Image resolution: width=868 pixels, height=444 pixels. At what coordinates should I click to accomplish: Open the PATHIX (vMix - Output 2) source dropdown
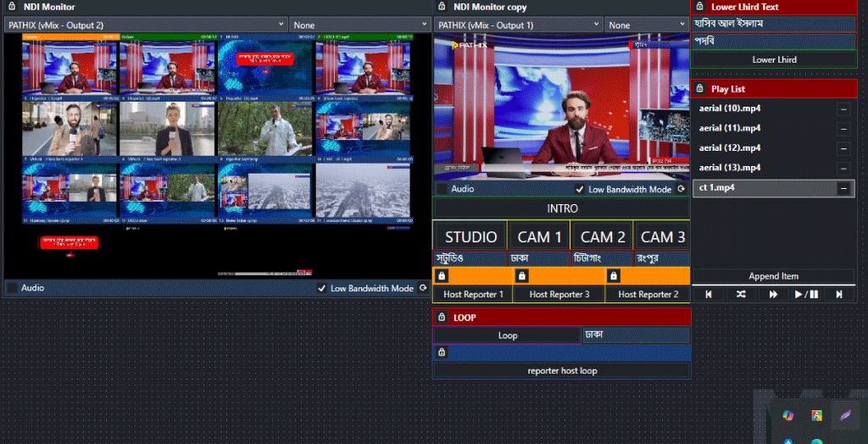(146, 25)
